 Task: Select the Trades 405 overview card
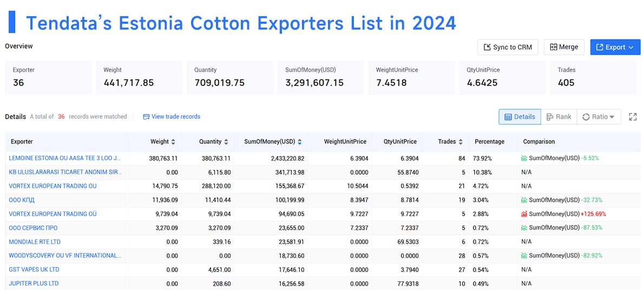click(594, 77)
